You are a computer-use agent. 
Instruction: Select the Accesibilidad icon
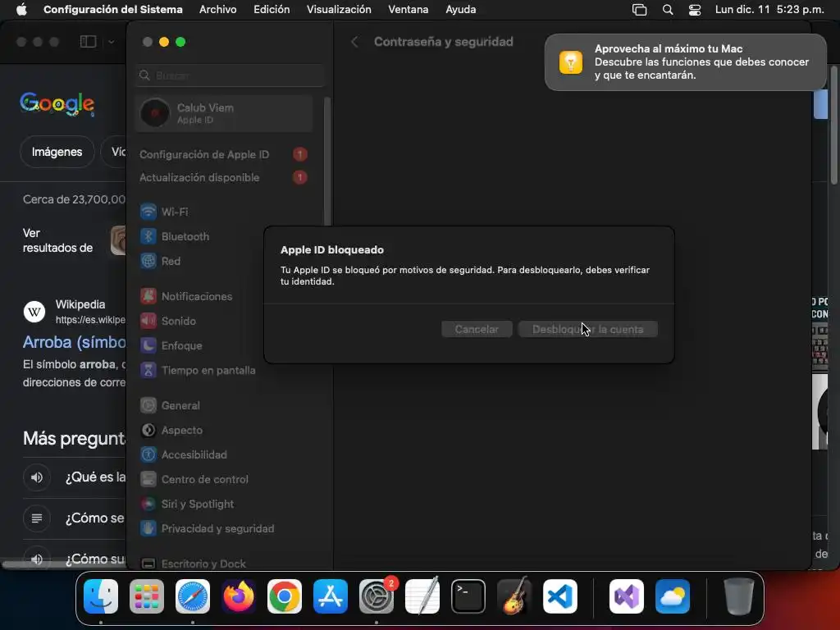(148, 454)
